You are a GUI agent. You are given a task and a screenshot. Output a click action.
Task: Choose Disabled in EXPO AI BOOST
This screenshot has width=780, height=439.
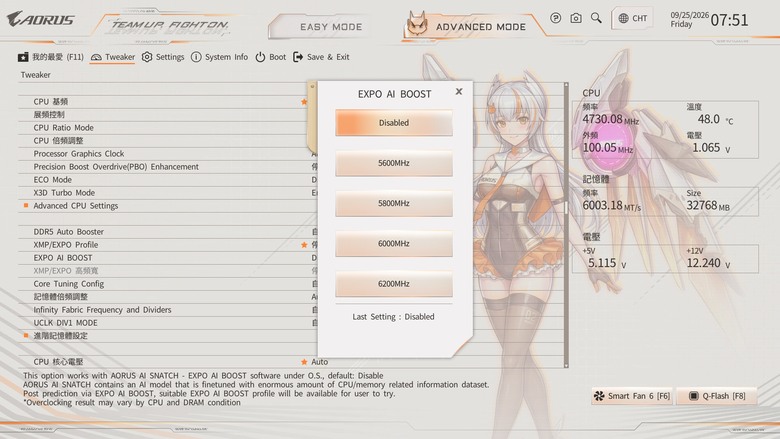coord(393,123)
